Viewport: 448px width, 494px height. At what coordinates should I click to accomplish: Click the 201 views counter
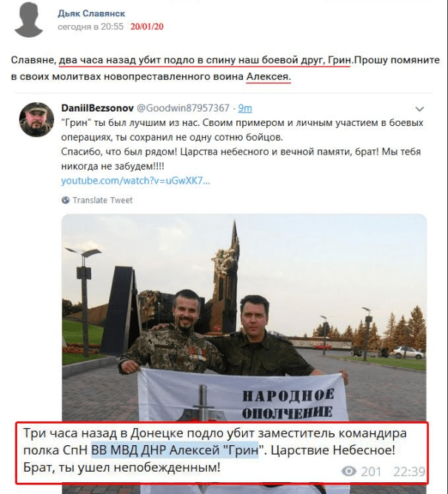click(371, 472)
